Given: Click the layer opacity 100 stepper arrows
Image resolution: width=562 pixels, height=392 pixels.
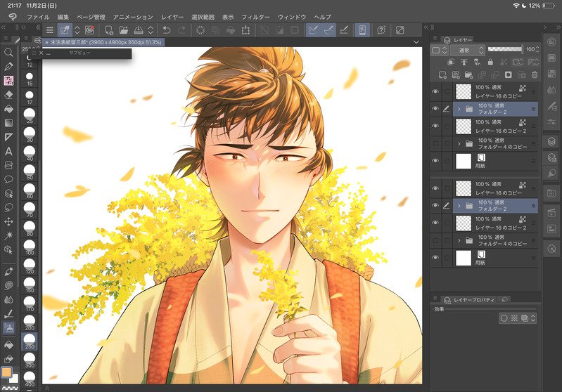Looking at the screenshot, I should [537, 50].
